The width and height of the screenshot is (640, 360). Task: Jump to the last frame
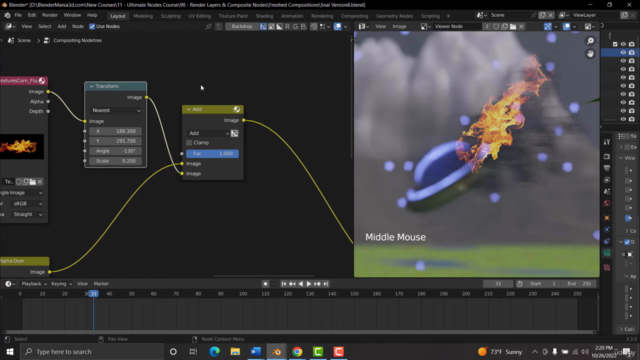[326, 284]
